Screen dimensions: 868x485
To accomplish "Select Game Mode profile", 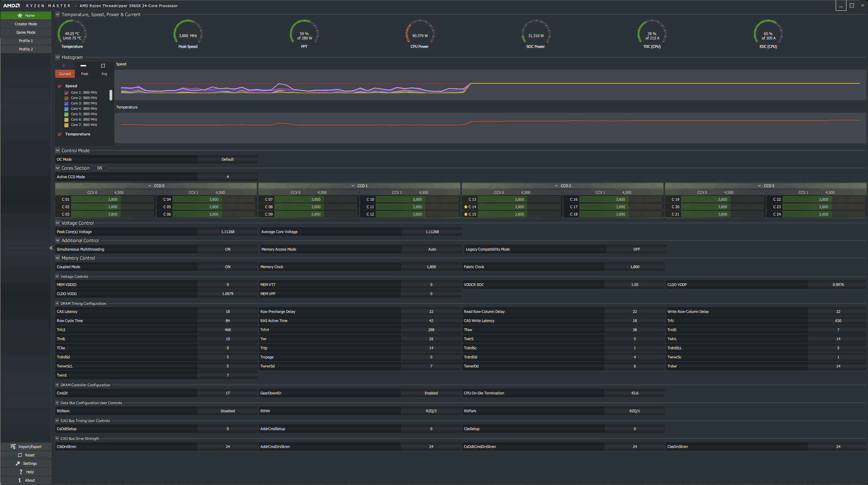I will tap(26, 32).
